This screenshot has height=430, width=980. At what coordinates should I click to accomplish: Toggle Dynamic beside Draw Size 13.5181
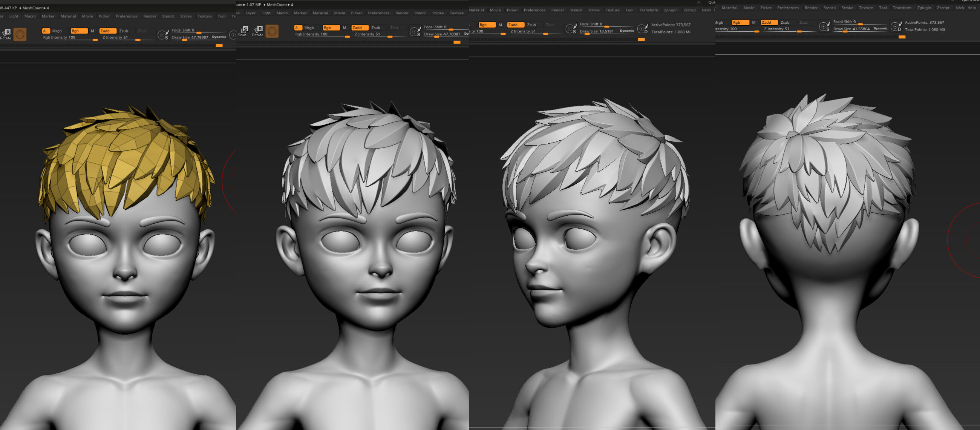coord(627,31)
